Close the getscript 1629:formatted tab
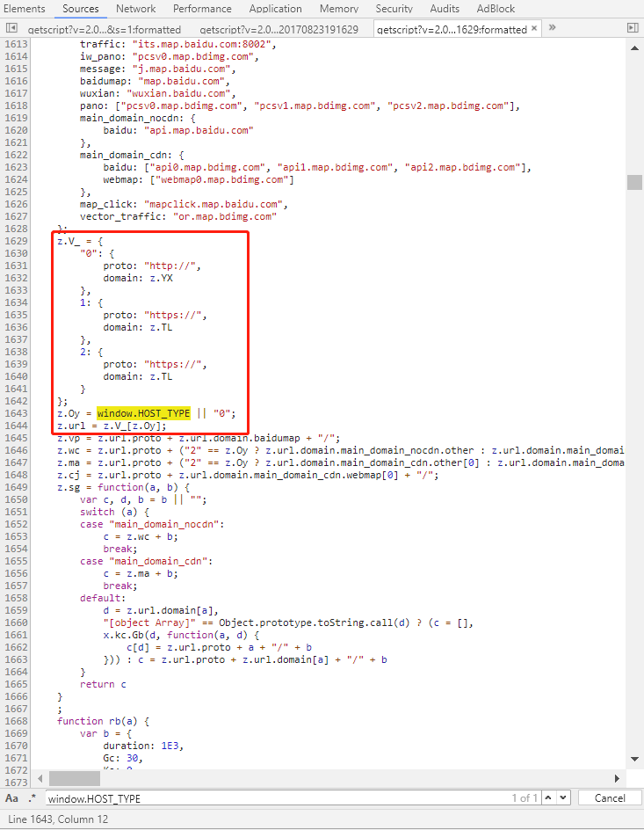The height and width of the screenshot is (830, 644). [534, 29]
